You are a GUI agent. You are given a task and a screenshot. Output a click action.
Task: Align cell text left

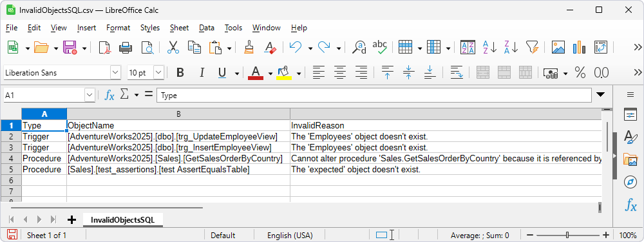[318, 73]
